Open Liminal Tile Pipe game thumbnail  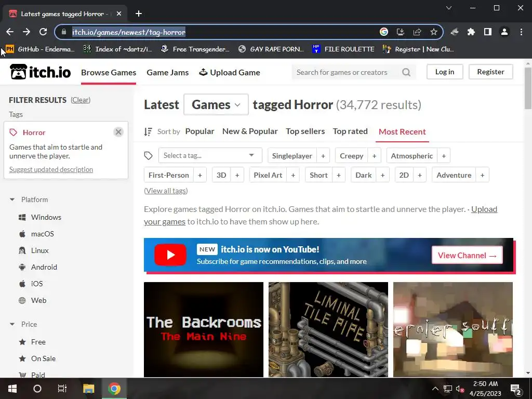328,329
